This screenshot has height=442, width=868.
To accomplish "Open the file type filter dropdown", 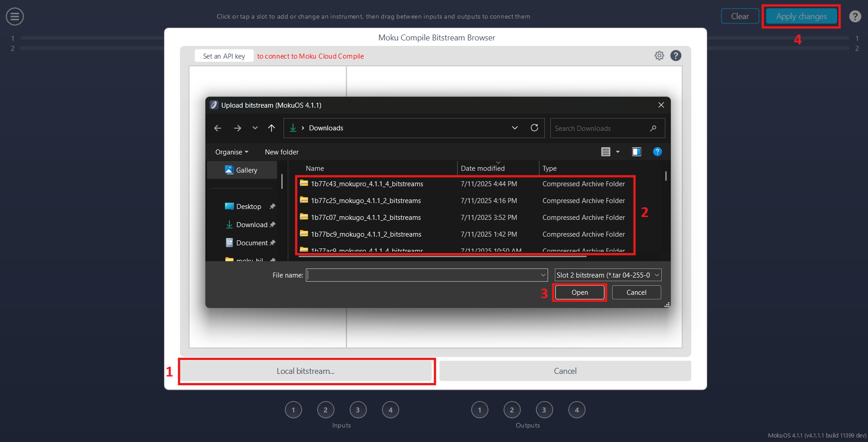I will coord(608,275).
